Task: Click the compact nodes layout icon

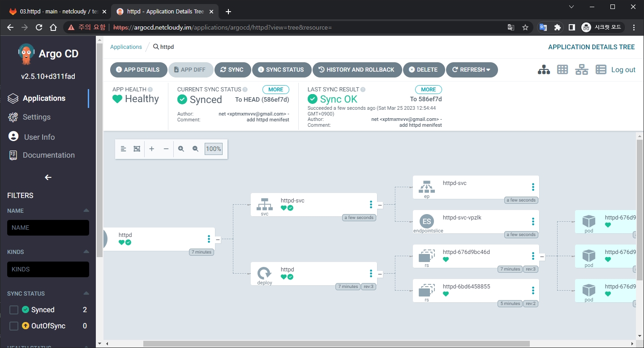Action: [123, 149]
